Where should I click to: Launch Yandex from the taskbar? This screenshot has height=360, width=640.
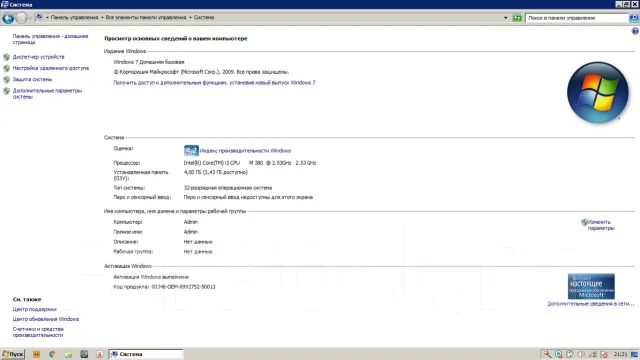pyautogui.click(x=100, y=354)
